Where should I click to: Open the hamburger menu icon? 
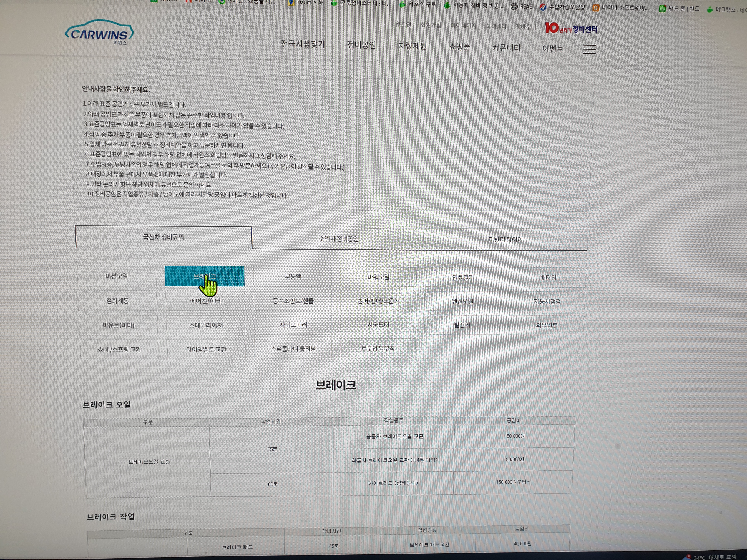(x=589, y=49)
